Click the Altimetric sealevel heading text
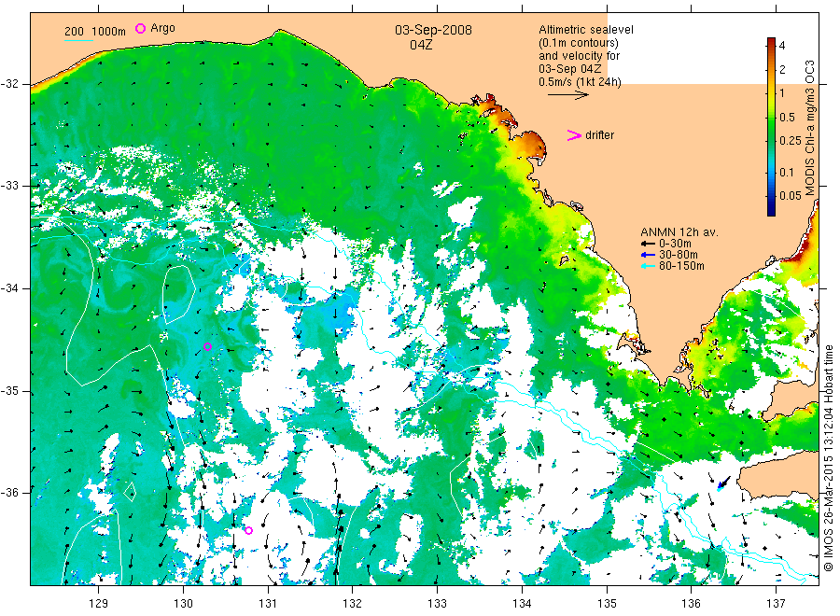Image resolution: width=840 pixels, height=616 pixels. point(586,30)
